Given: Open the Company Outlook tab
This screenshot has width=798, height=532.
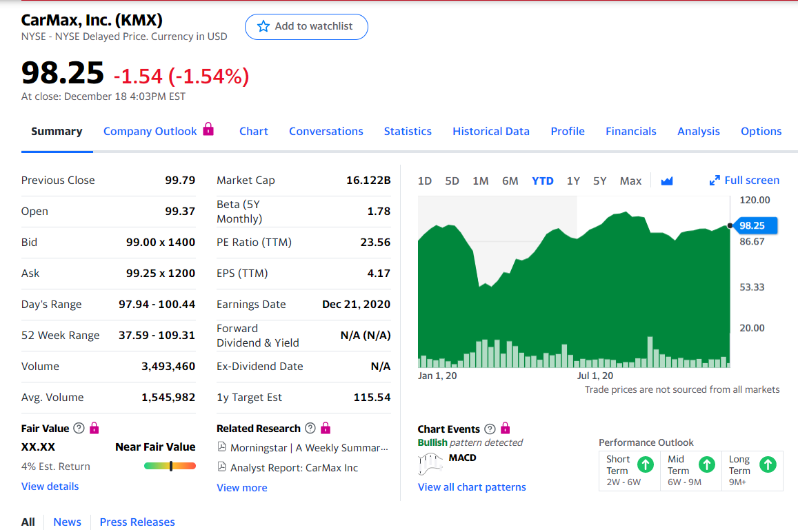Looking at the screenshot, I should click(x=150, y=131).
